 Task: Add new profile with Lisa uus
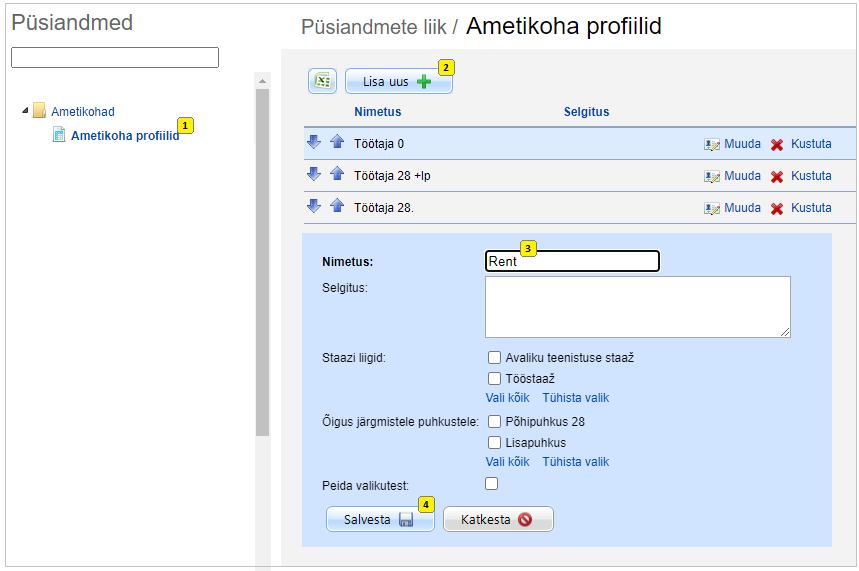click(398, 82)
